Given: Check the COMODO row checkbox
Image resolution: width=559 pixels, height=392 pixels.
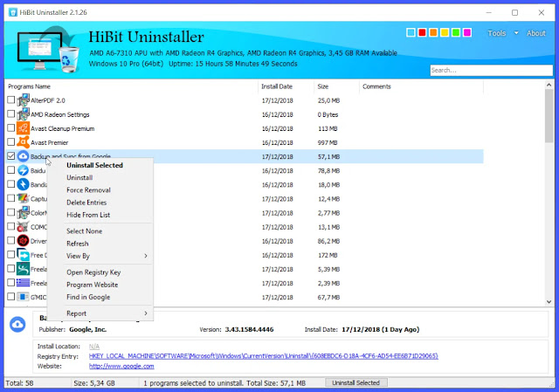Looking at the screenshot, I should [x=11, y=226].
